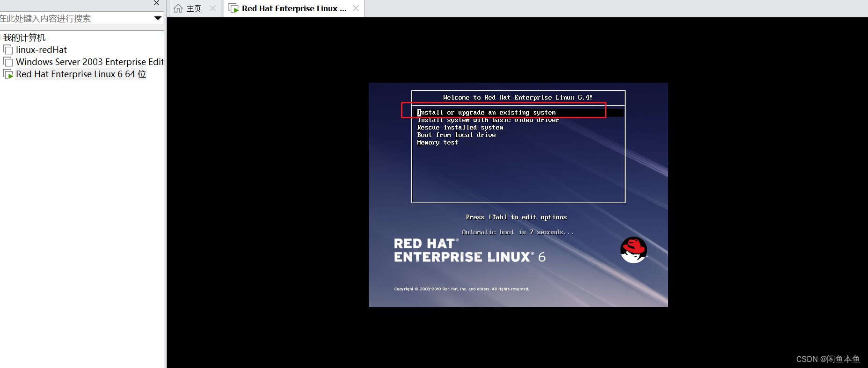
Task: Choose Memory test boot option
Action: click(438, 142)
